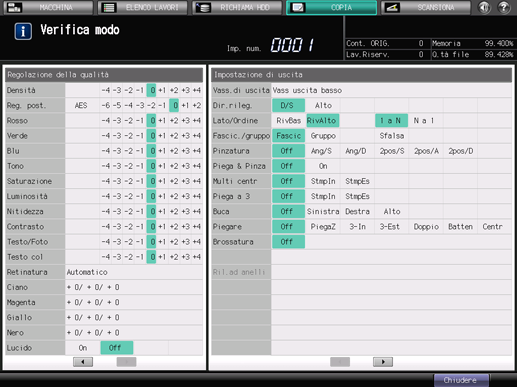Choose RivAlto in Lato/Ordine
Viewport: 517px width, 387px height.
coord(323,121)
